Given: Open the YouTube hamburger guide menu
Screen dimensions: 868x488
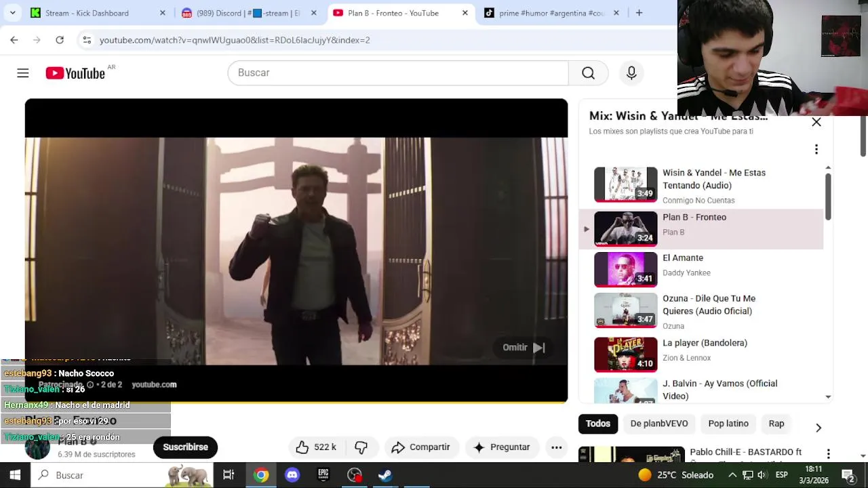Looking at the screenshot, I should 23,73.
